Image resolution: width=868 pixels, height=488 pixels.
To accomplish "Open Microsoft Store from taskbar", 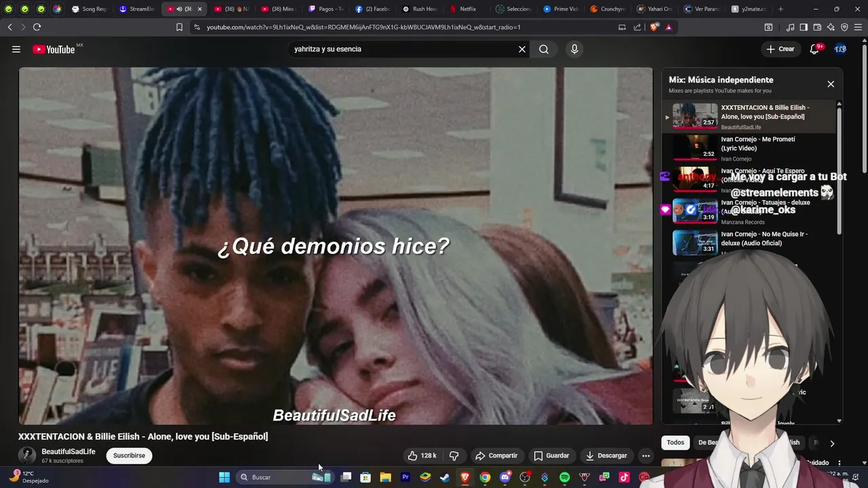I will (x=366, y=477).
